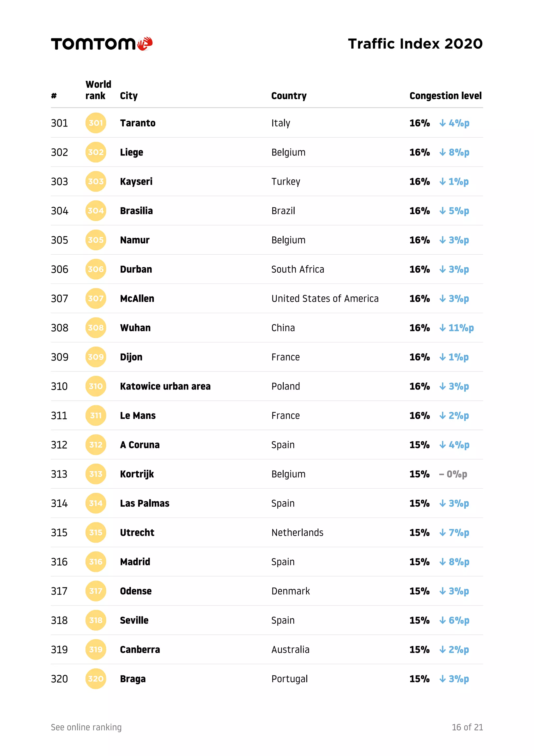Click the Country column header
The image size is (534, 756).
[289, 96]
